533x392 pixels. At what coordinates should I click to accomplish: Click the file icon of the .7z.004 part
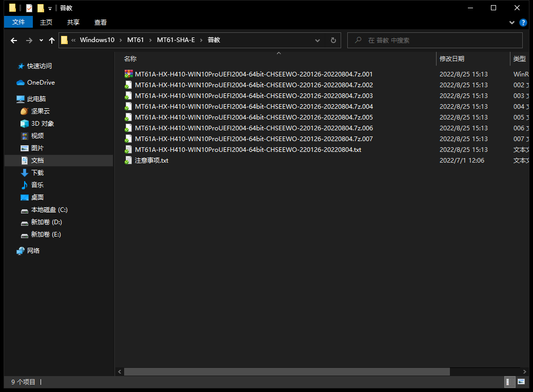pyautogui.click(x=128, y=107)
